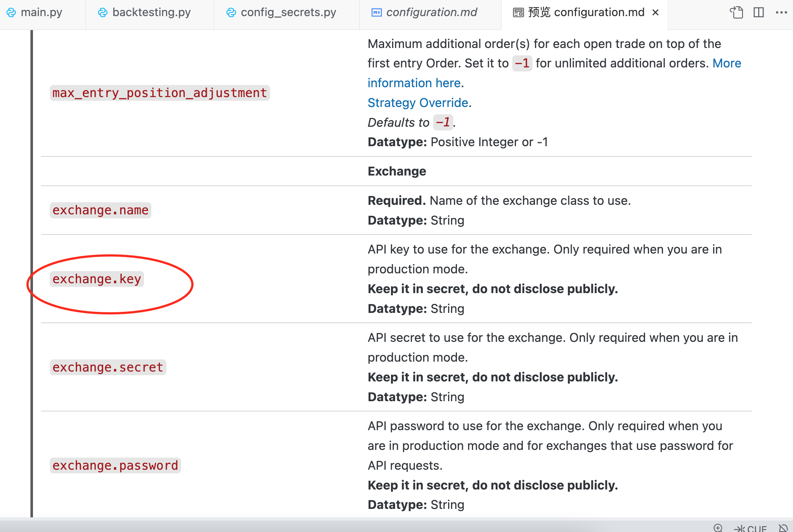This screenshot has width=793, height=532.
Task: Click the Python icon on backtesting.py tab
Action: [103, 12]
